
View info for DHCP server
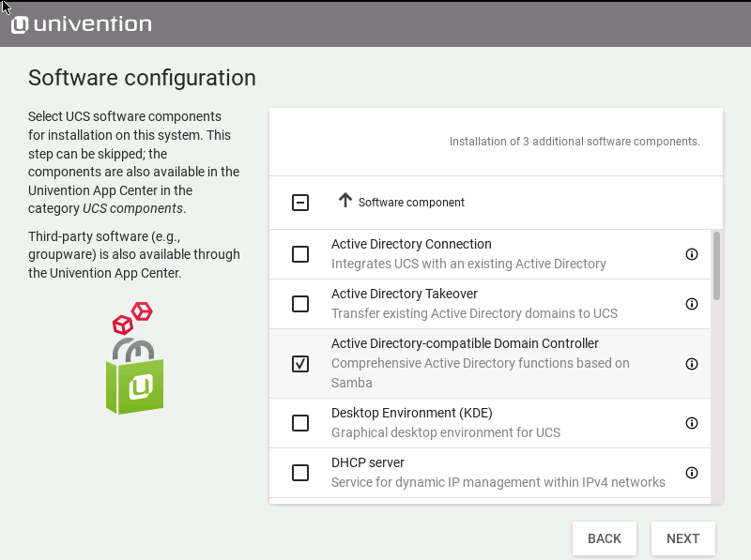[692, 473]
